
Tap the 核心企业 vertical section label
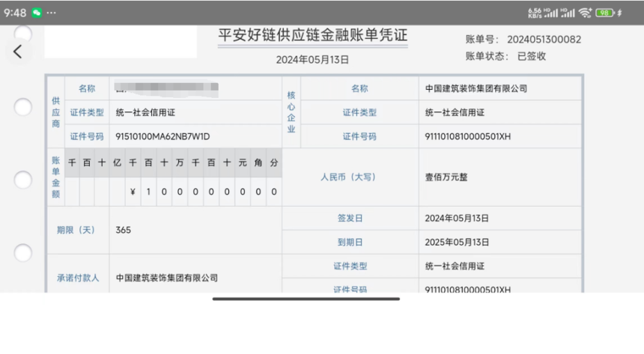coord(291,112)
